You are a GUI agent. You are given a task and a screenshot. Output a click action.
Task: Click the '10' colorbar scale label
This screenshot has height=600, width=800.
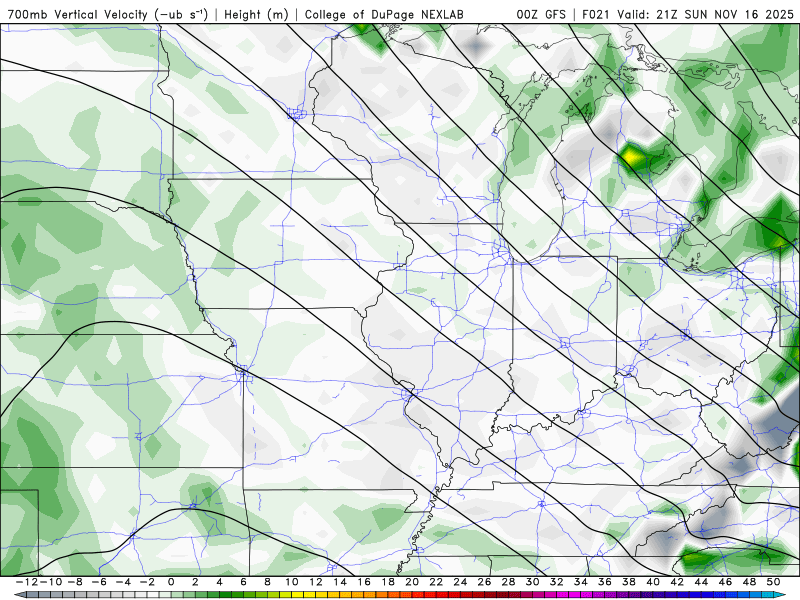292,582
